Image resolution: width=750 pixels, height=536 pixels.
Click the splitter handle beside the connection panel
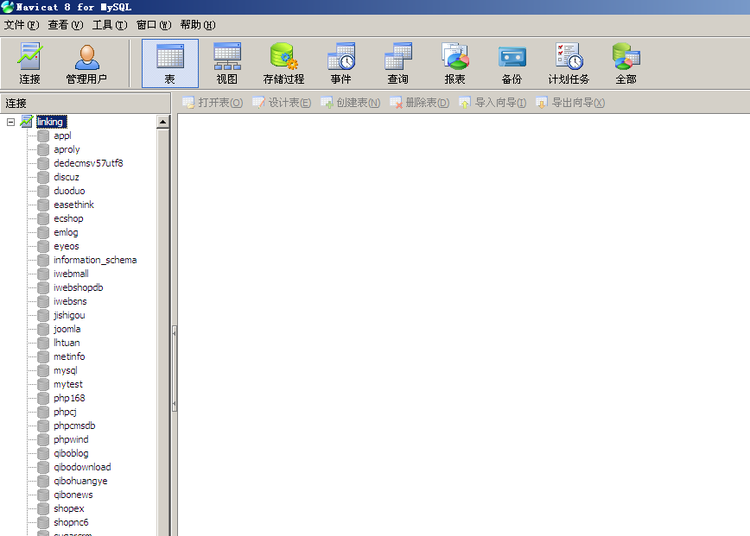[175, 368]
